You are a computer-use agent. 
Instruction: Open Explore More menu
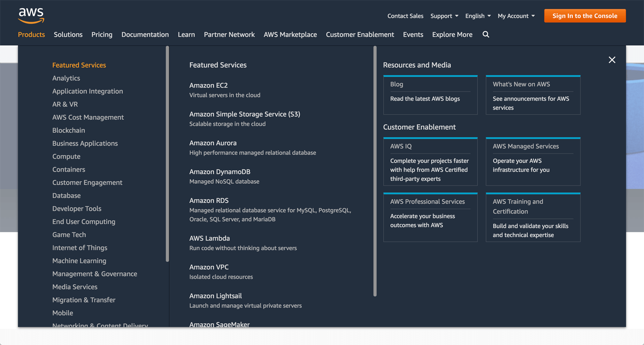tap(452, 34)
